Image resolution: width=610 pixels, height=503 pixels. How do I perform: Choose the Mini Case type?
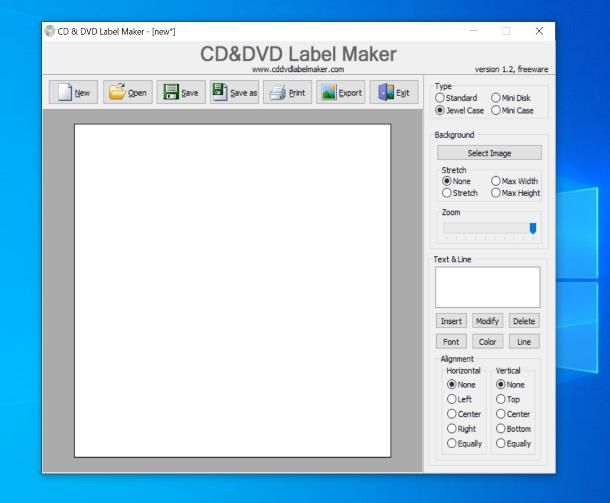coord(512,110)
